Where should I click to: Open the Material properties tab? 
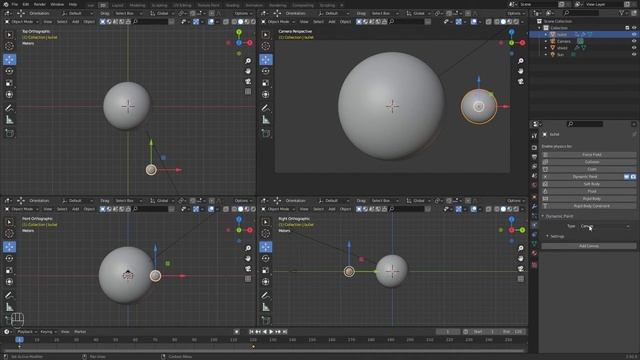coord(534,253)
